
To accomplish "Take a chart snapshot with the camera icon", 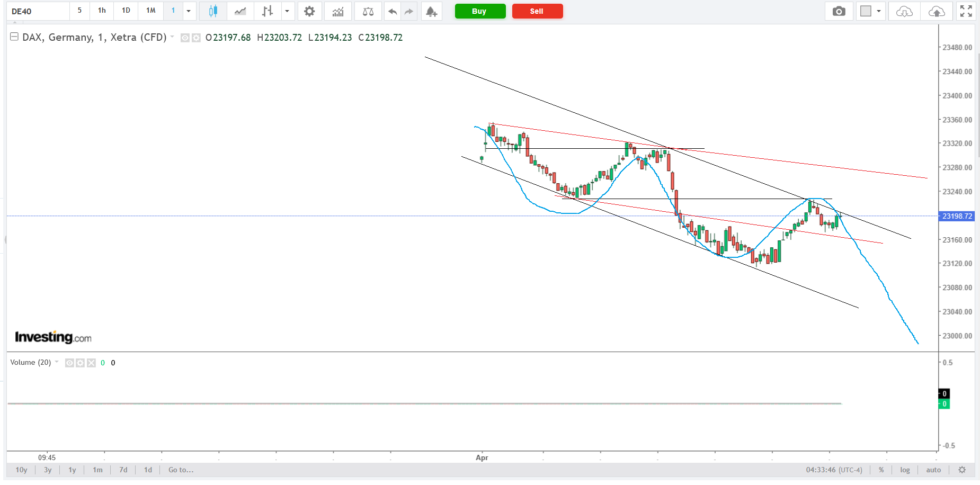I will coord(839,11).
